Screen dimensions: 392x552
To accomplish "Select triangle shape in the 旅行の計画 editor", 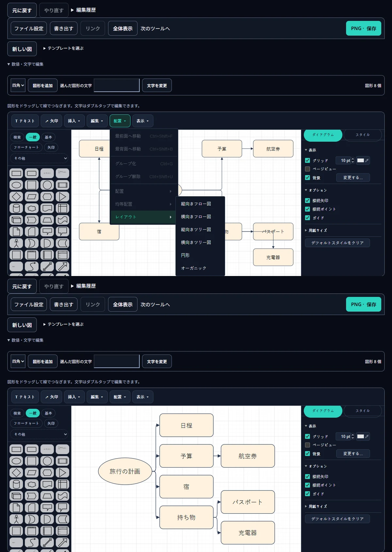I will (62, 473).
